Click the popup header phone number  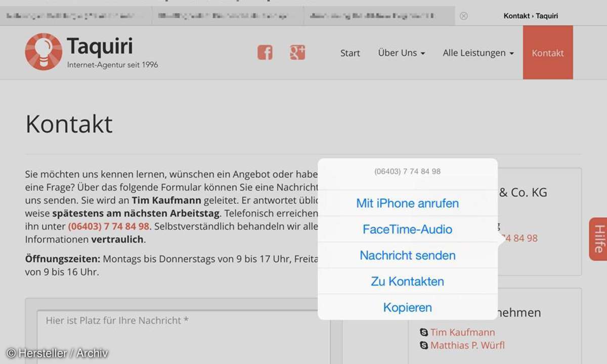click(x=408, y=171)
